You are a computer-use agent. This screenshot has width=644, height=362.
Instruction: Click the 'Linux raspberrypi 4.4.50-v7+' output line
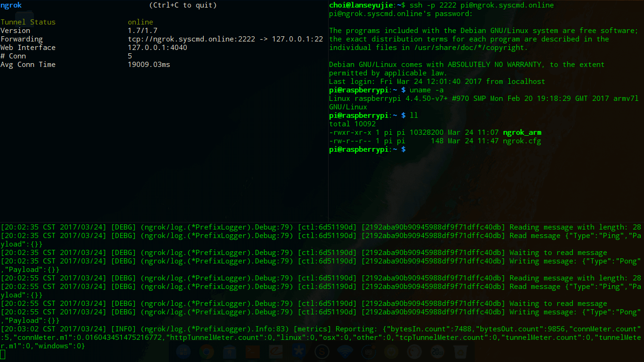[484, 99]
